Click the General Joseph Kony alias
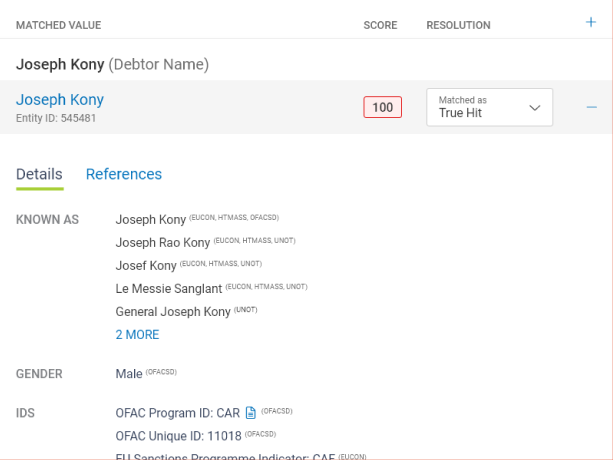The height and width of the screenshot is (460, 613). (173, 312)
